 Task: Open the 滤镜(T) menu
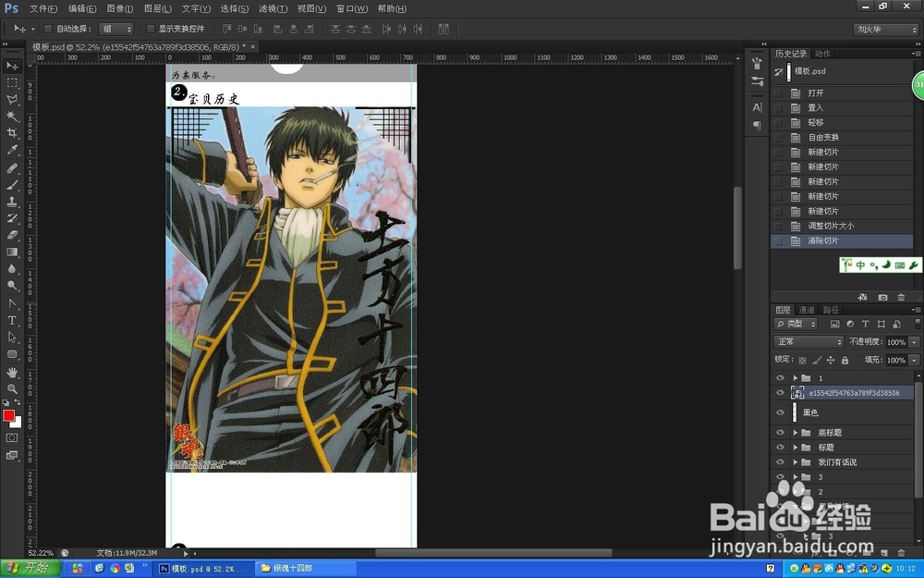pyautogui.click(x=273, y=8)
